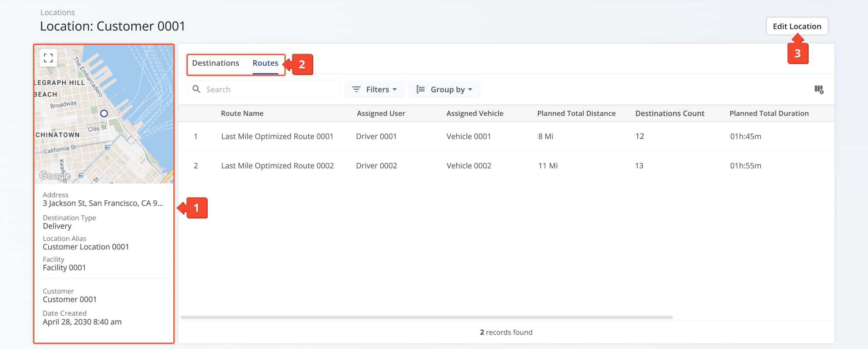
Task: Click the Driver 0001 cell
Action: [376, 137]
